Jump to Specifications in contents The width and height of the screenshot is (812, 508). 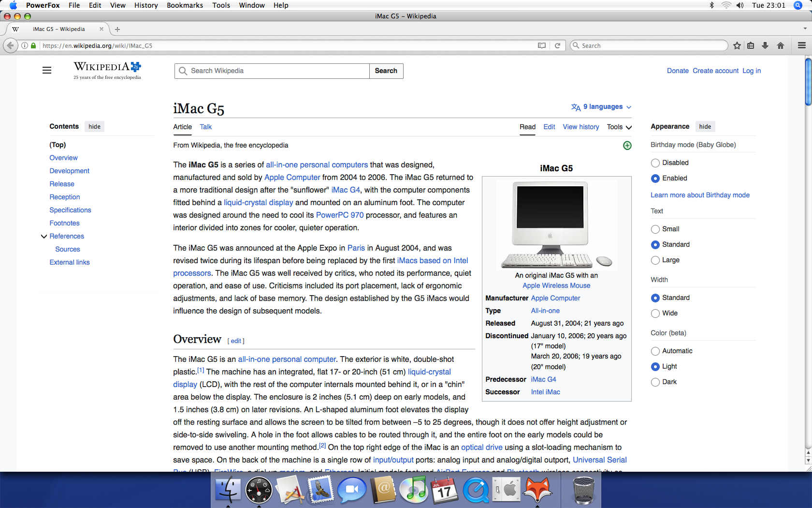[70, 210]
